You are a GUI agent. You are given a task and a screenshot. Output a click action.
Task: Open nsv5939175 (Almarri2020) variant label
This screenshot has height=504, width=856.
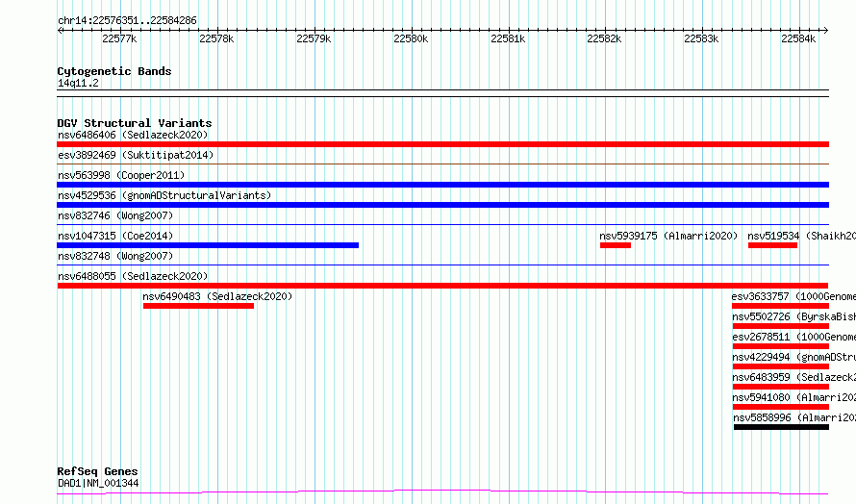(668, 236)
